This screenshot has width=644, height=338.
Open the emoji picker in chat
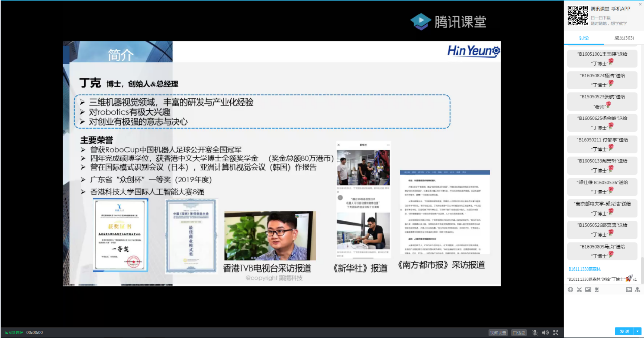coord(570,289)
